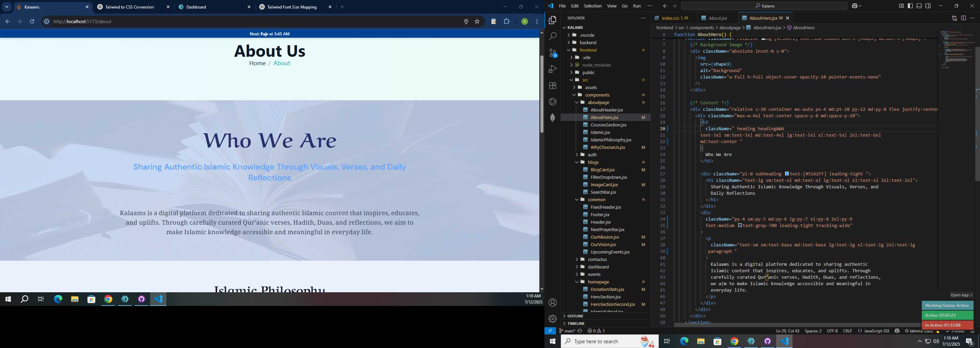Go back using VS Code title bar arrow
The height and width of the screenshot is (348, 980).
click(665, 6)
